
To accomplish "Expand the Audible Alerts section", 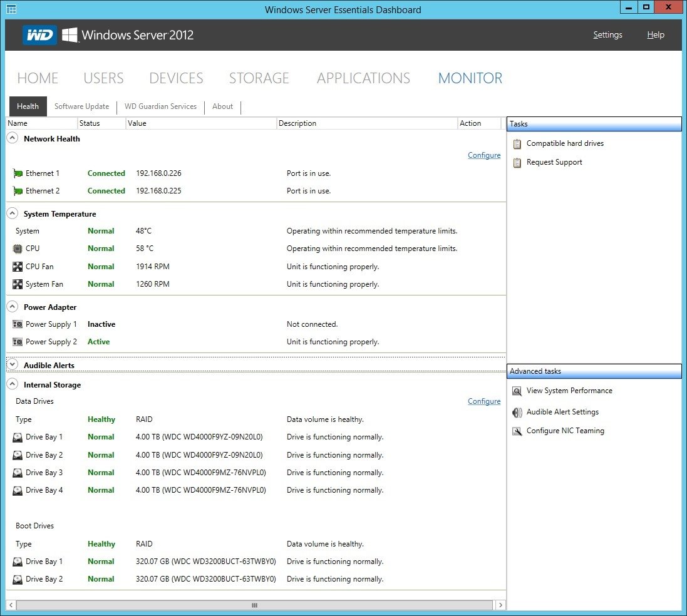I will pos(13,364).
